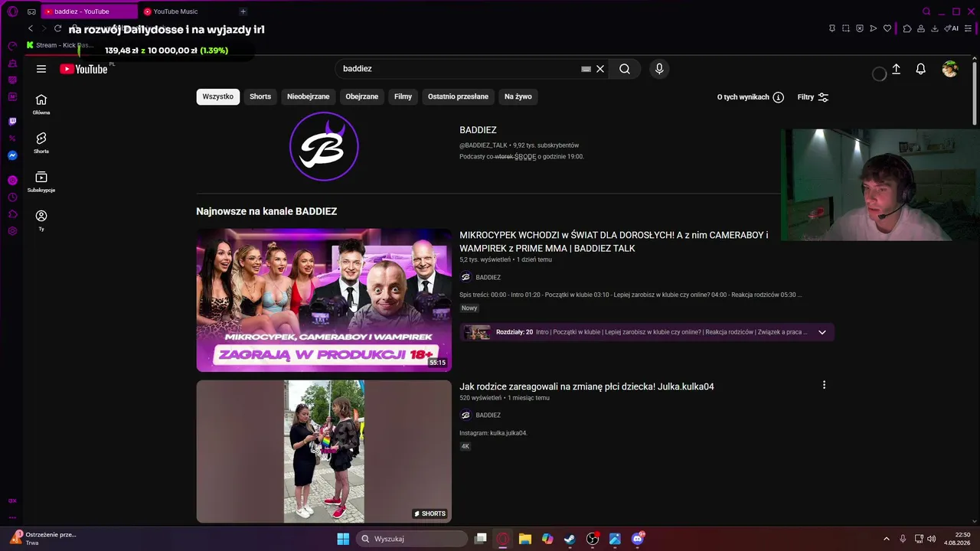Open the O tych wynikach info
980x551 pixels.
click(750, 97)
